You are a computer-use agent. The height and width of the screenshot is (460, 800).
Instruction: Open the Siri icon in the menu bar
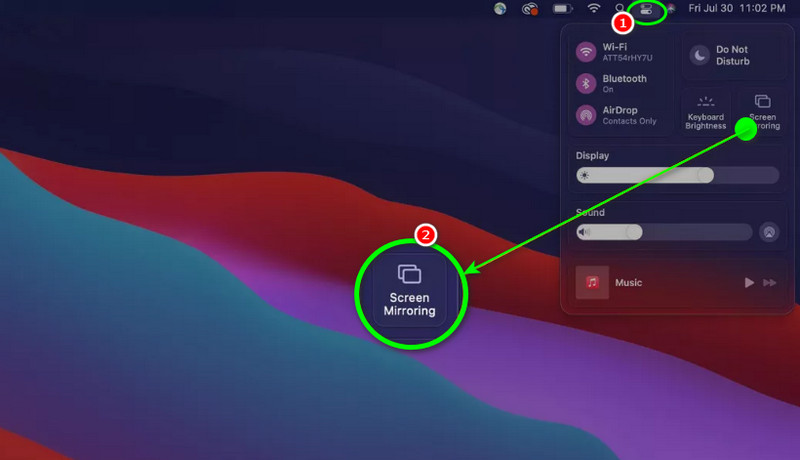(x=671, y=9)
